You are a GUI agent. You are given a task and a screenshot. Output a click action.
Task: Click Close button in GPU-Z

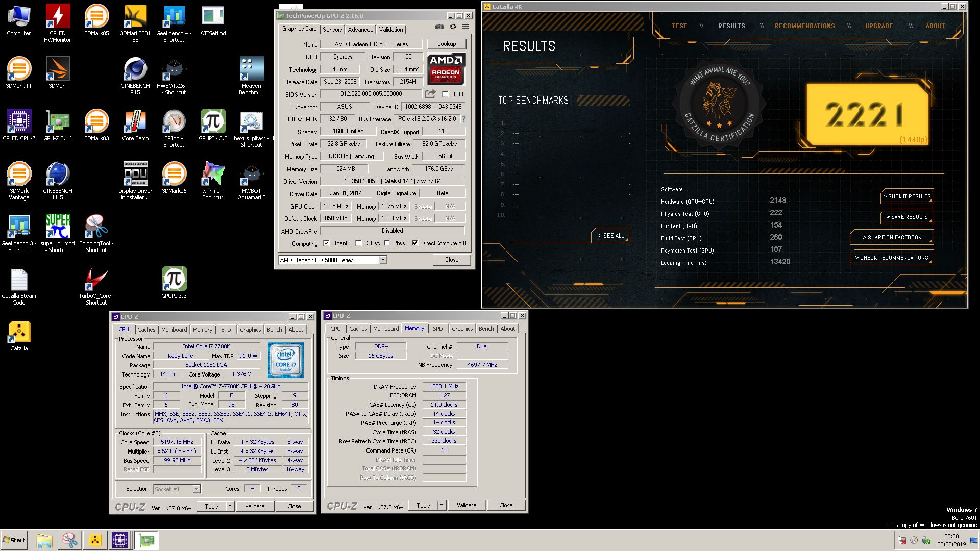point(452,260)
